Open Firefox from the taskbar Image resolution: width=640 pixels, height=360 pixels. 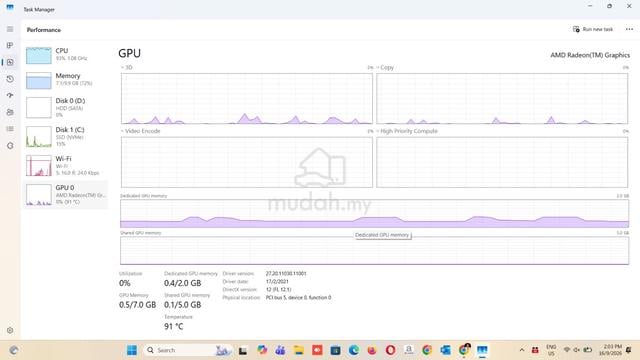(x=372, y=350)
